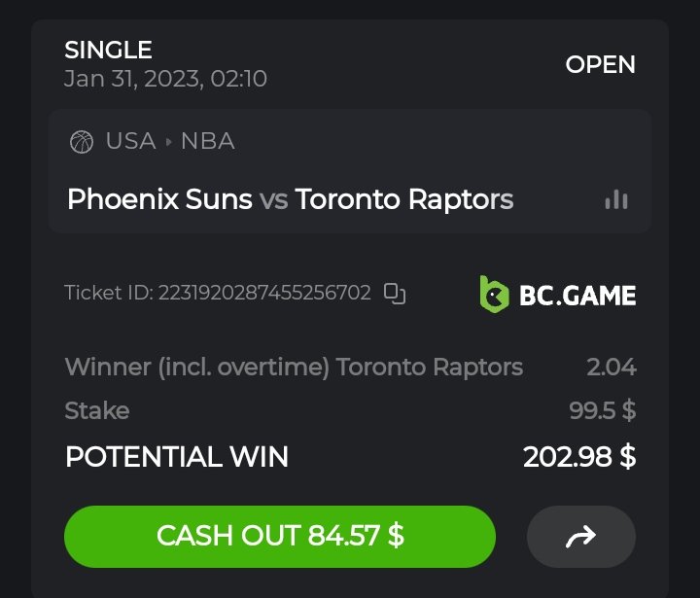Click the 99.5 $ stake amount

pos(602,410)
